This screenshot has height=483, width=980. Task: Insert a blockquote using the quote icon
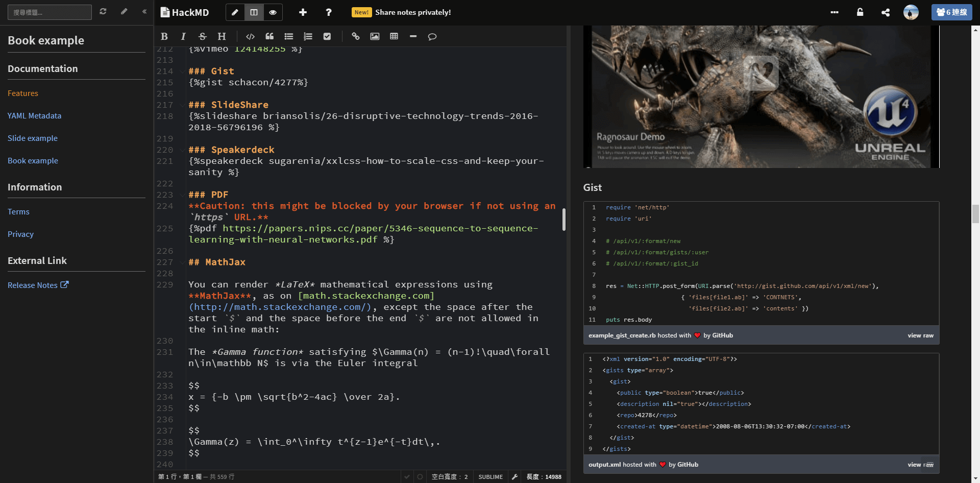tap(269, 36)
